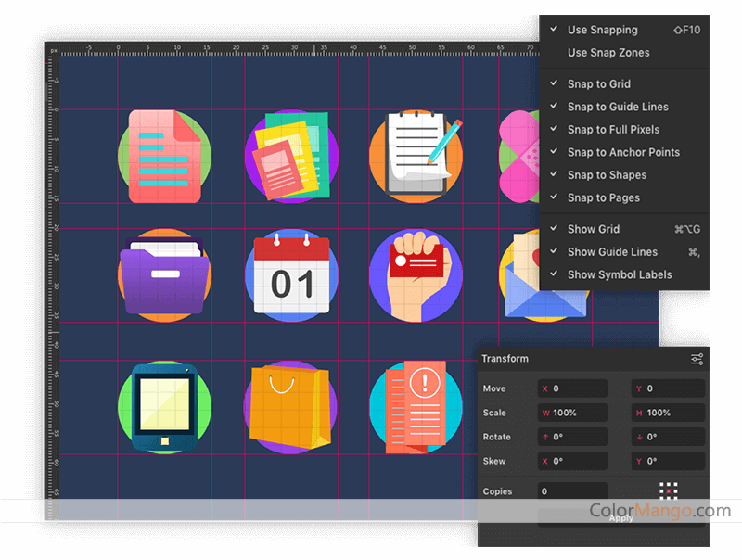Choose Use Snap Zones menu entry

[x=608, y=53]
